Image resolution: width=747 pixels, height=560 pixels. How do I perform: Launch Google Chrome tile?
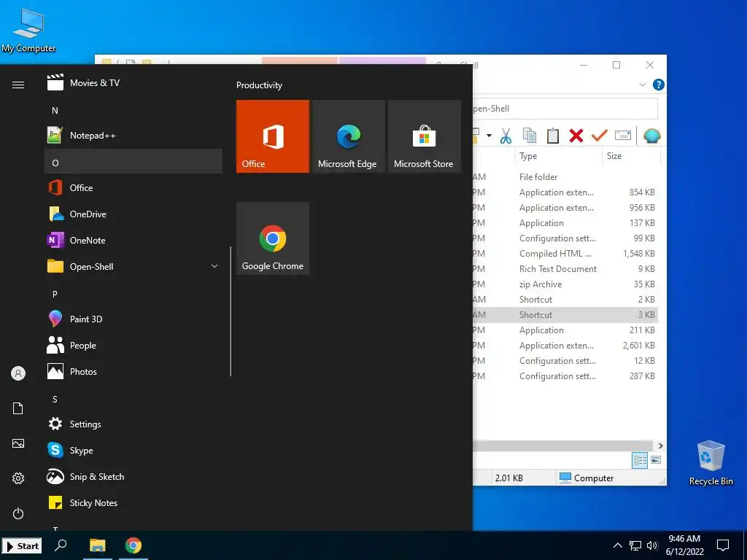tap(273, 238)
